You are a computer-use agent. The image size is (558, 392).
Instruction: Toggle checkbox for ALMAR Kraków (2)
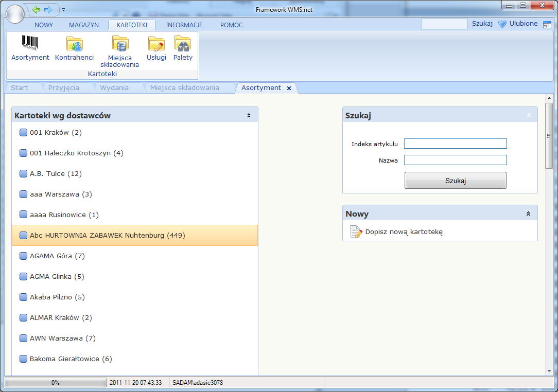[23, 317]
